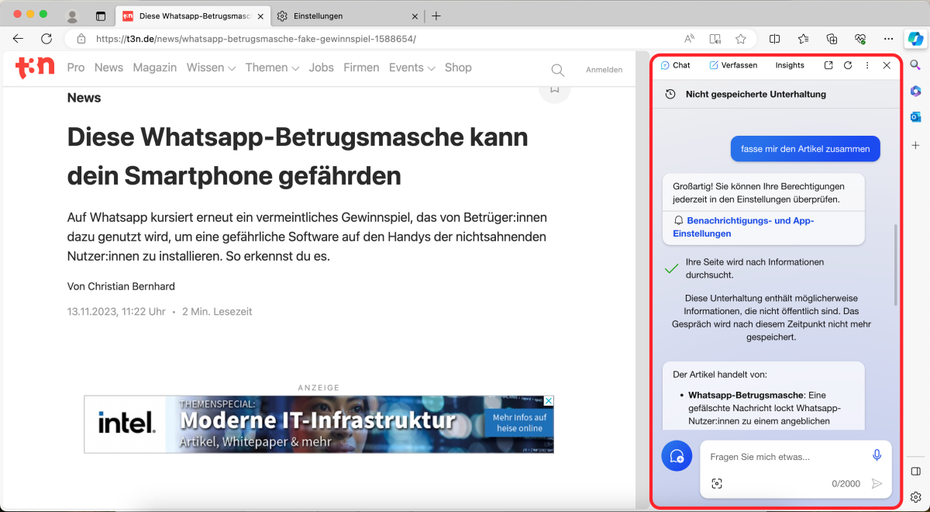The width and height of the screenshot is (930, 512).
Task: Switch to the Verfassen tab
Action: coord(733,65)
